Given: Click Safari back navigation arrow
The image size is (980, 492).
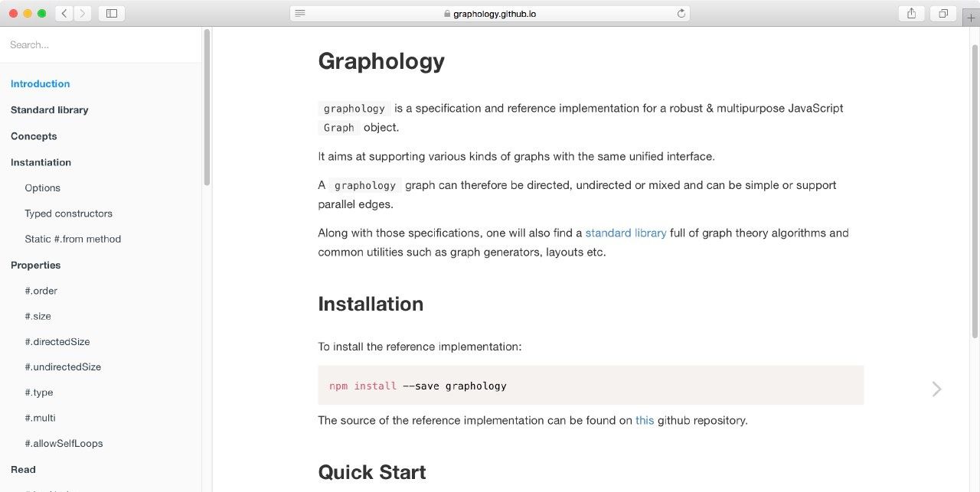Looking at the screenshot, I should [64, 13].
